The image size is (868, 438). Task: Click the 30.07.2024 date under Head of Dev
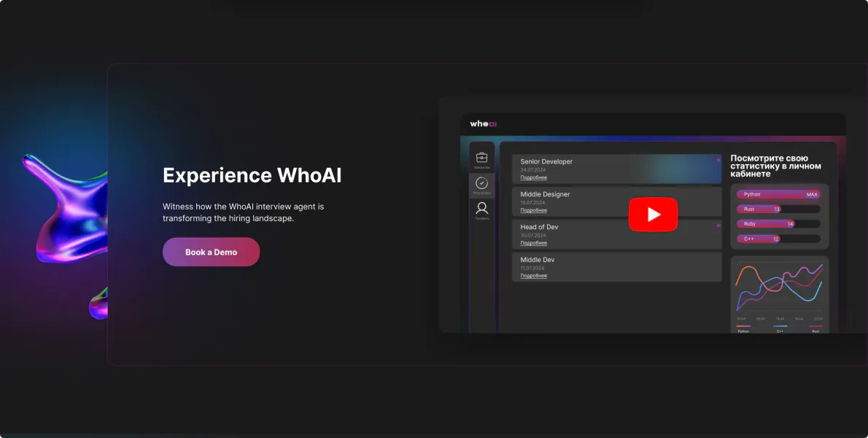click(533, 235)
